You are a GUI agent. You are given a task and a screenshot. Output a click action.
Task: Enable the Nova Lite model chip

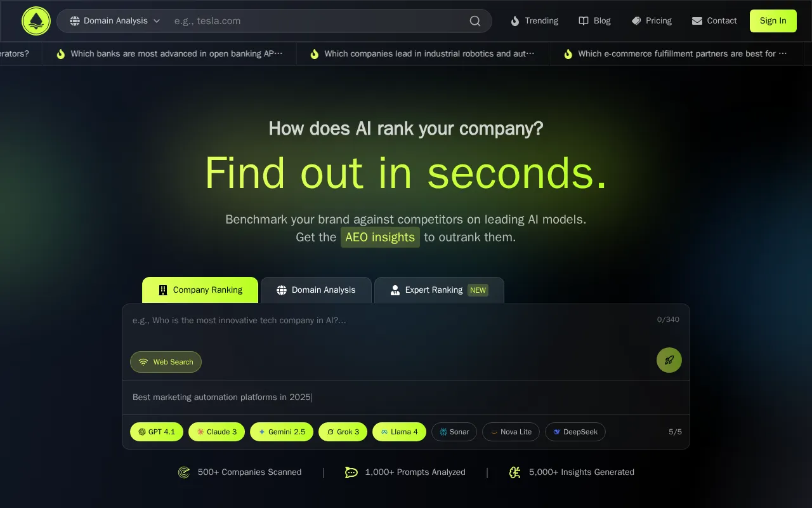click(511, 432)
